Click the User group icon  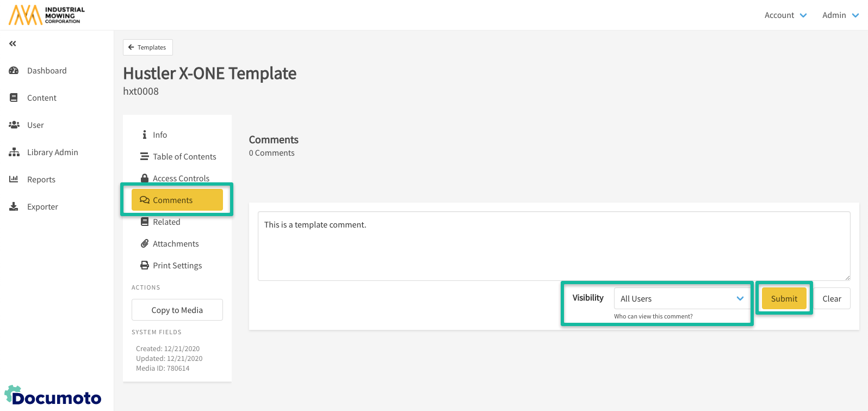coord(14,125)
